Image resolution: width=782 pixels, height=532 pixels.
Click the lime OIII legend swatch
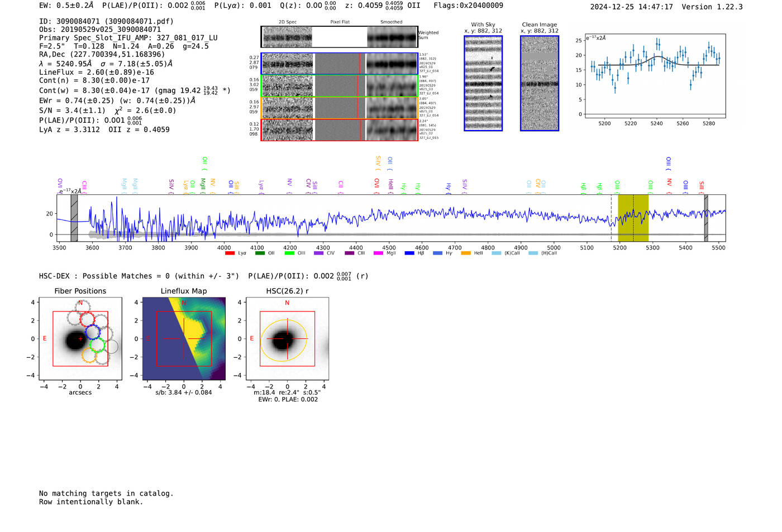pyautogui.click(x=289, y=253)
